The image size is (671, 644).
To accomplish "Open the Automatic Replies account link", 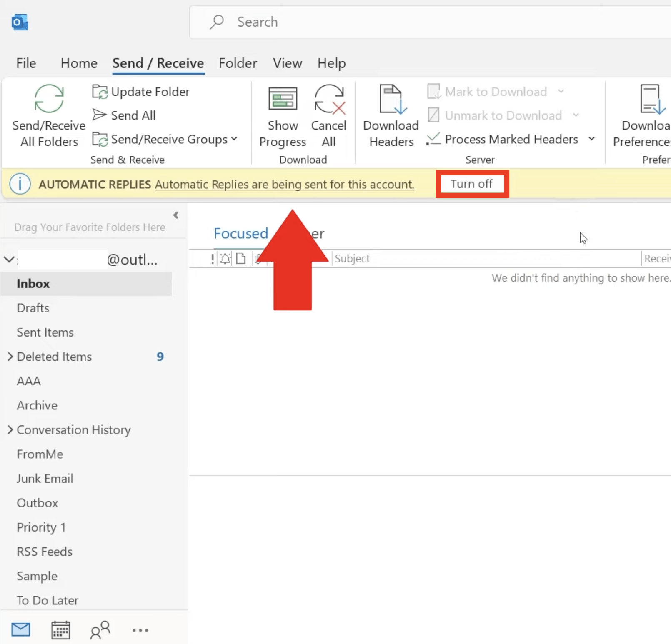I will (284, 185).
